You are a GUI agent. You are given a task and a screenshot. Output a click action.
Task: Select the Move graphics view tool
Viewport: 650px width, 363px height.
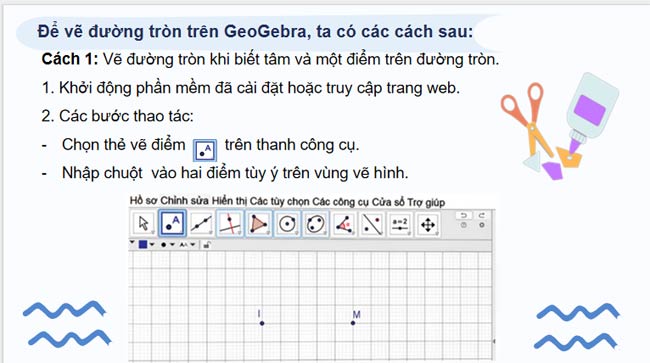point(428,224)
